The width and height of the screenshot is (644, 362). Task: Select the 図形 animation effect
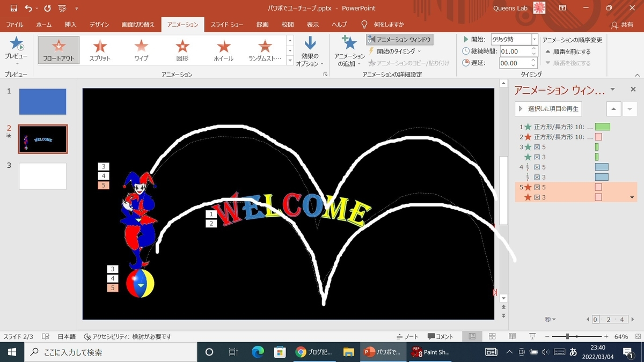[182, 50]
